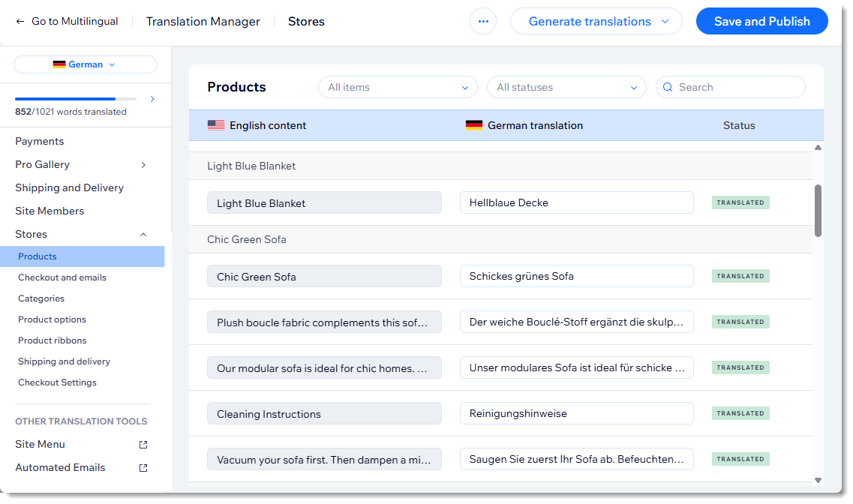Screen dimensions: 853x504
Task: Edit the Reinigungshinweise translation field
Action: [577, 413]
